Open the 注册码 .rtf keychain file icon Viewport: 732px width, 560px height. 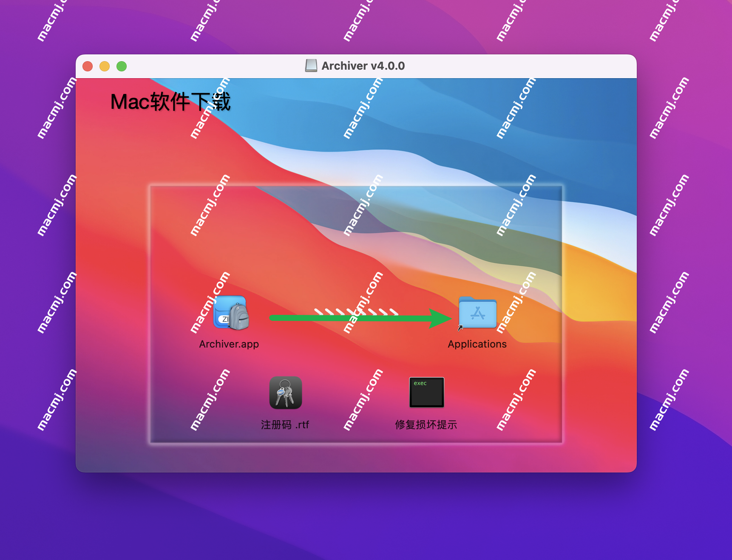pos(286,393)
